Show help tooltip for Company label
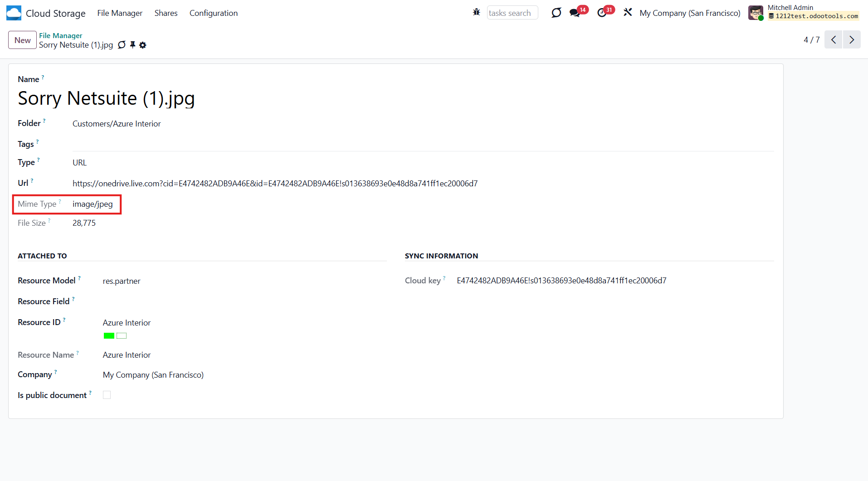The height and width of the screenshot is (481, 868). point(55,372)
